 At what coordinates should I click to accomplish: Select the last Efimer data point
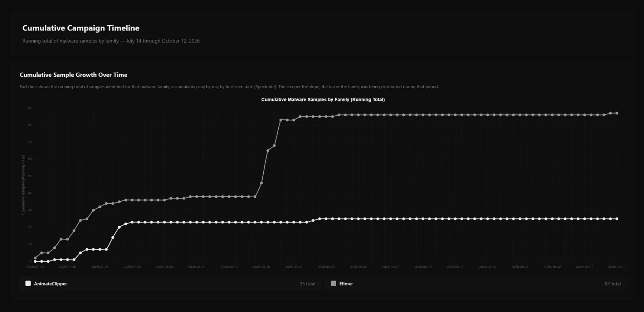coord(617,113)
